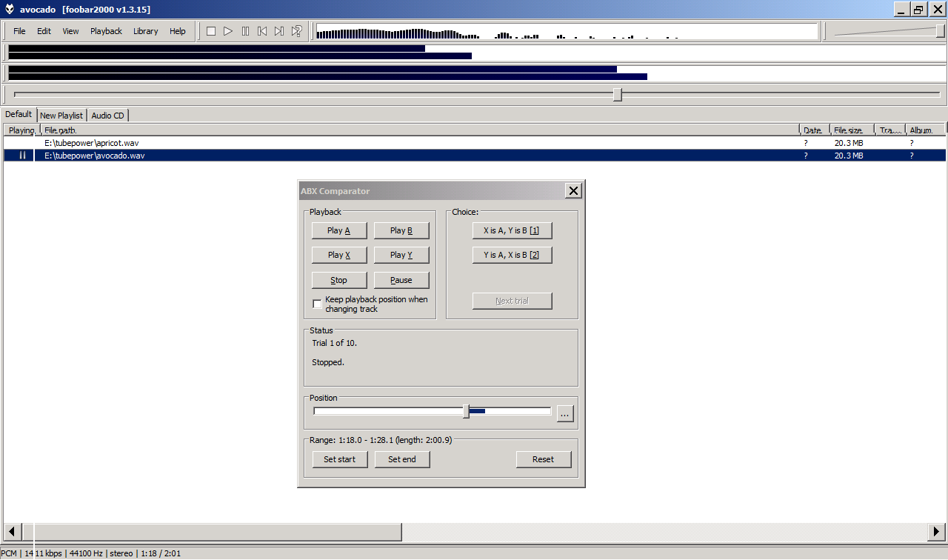This screenshot has width=948, height=560.
Task: Open the Library menu
Action: (x=146, y=31)
